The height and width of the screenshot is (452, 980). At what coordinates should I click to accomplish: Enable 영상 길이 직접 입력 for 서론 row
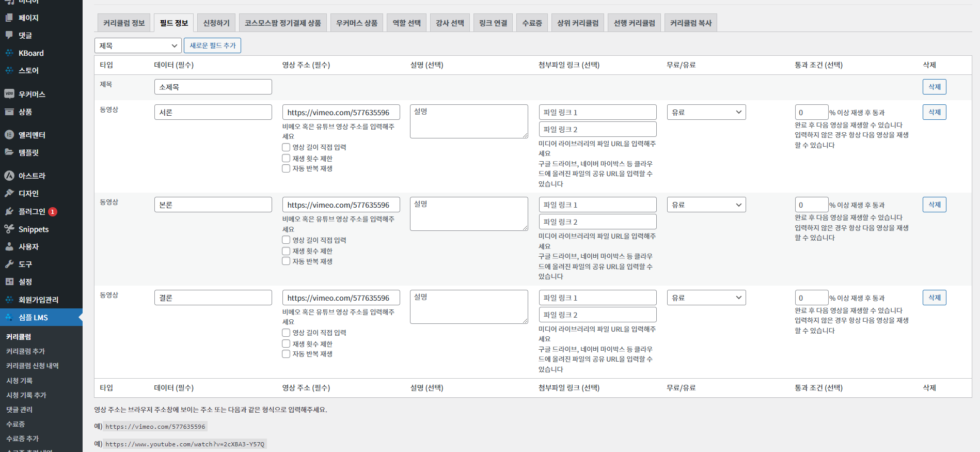(x=286, y=147)
